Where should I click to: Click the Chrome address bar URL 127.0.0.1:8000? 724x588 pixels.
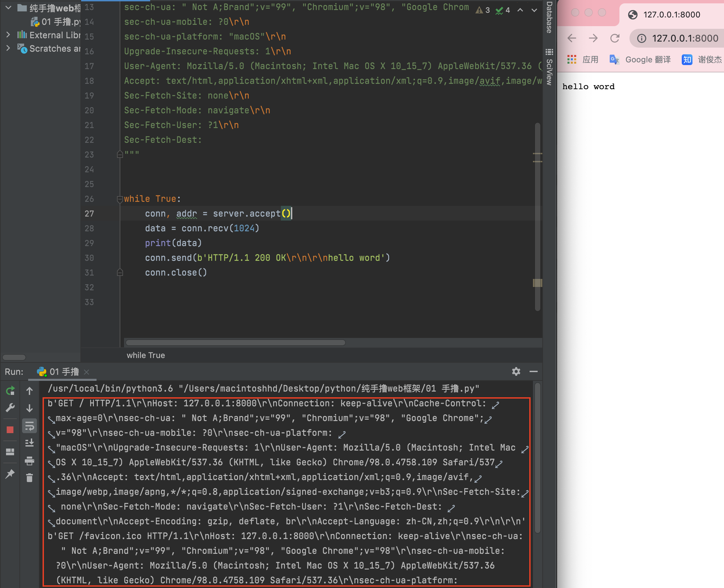coord(685,38)
